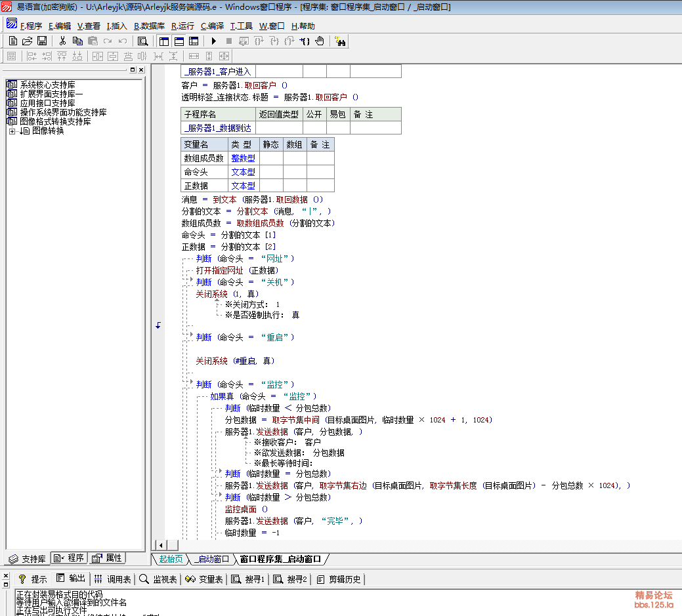Open the C.编译 menu

coord(212,26)
